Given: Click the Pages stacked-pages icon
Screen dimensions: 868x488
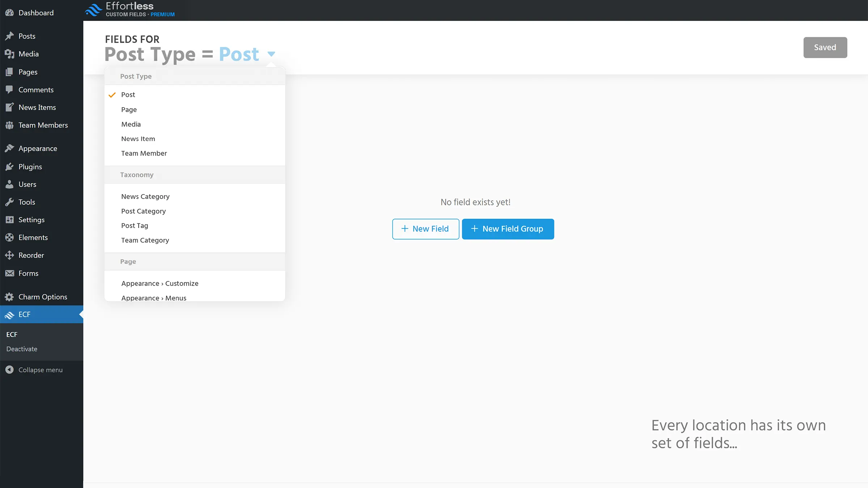Looking at the screenshot, I should pyautogui.click(x=10, y=72).
